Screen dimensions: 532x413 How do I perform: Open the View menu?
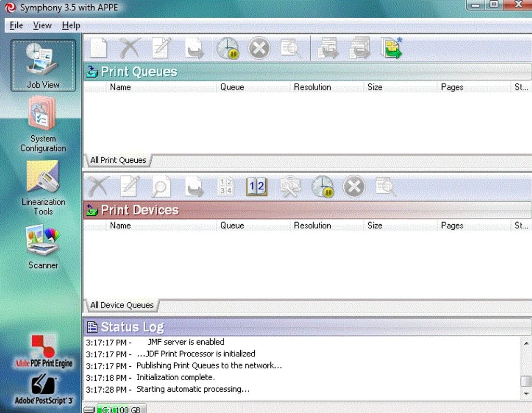point(42,25)
